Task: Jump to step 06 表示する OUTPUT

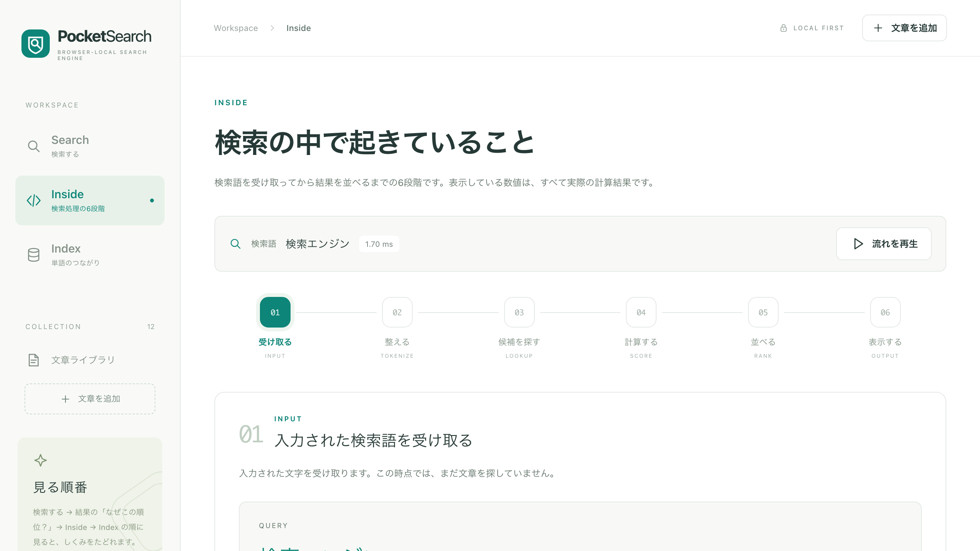Action: click(x=885, y=328)
